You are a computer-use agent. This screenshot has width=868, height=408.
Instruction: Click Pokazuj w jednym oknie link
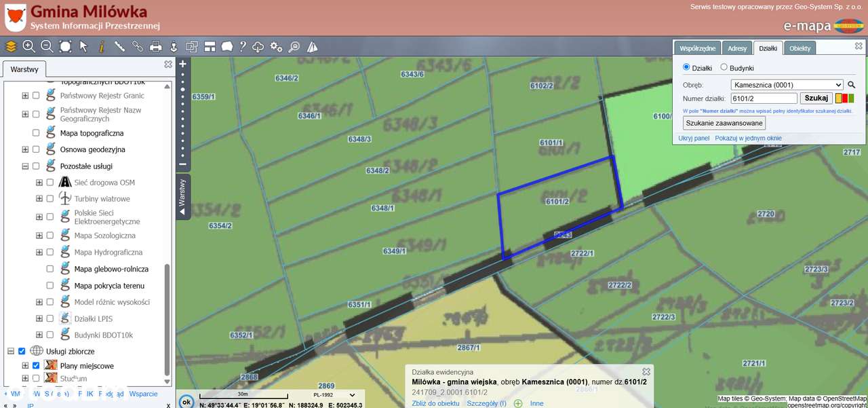pyautogui.click(x=748, y=138)
